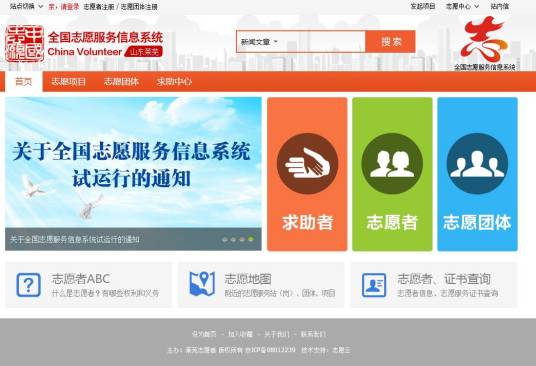Click the 设为首页 footer link
This screenshot has width=536, height=366.
[204, 334]
